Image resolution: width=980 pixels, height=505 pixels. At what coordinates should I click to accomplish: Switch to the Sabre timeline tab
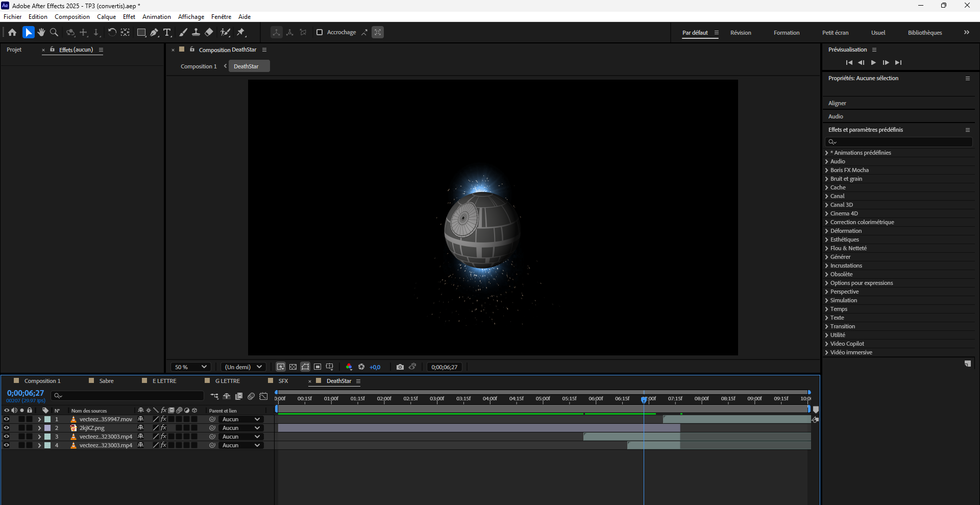(x=106, y=381)
